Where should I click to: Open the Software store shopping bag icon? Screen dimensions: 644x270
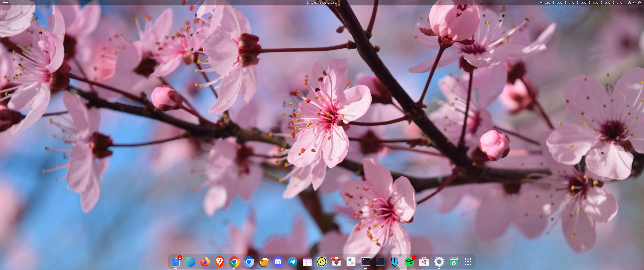pyautogui.click(x=424, y=262)
